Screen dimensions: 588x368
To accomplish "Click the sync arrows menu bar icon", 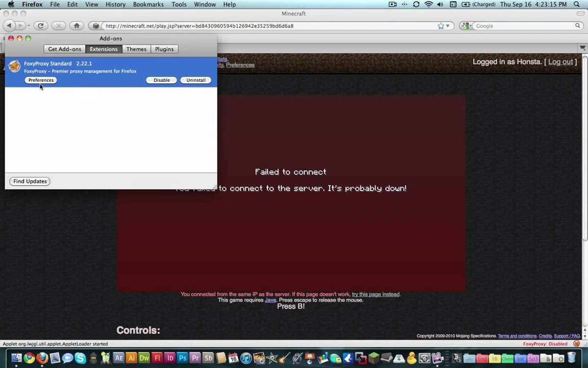I will click(x=416, y=5).
